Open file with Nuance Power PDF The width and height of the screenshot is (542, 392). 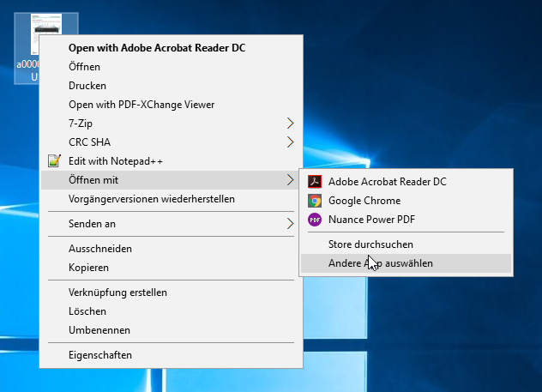406,220
